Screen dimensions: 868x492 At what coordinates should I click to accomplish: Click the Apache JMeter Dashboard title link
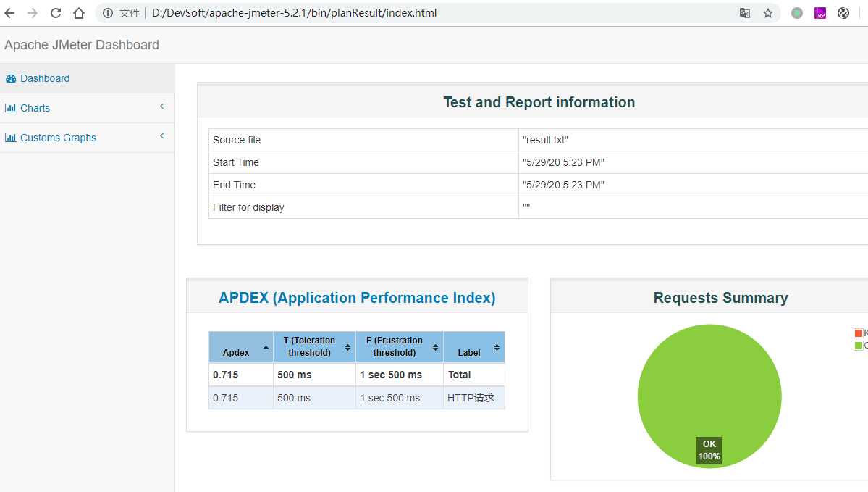(81, 45)
